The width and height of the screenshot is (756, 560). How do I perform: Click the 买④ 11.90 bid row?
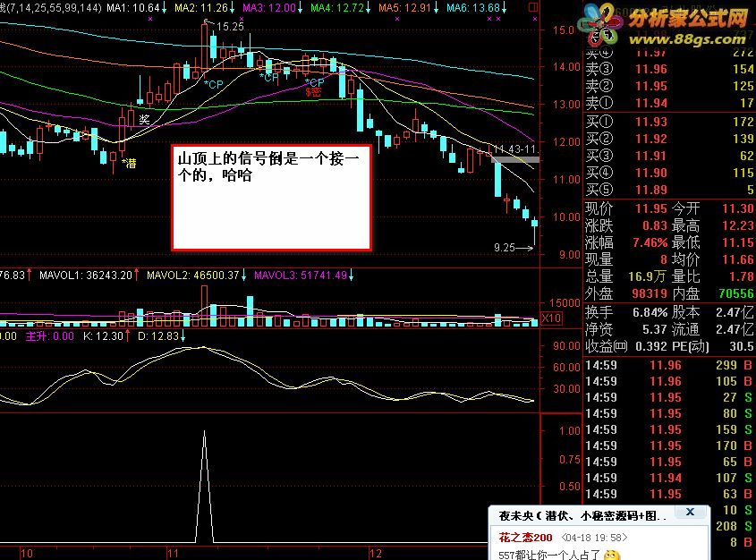[x=670, y=173]
